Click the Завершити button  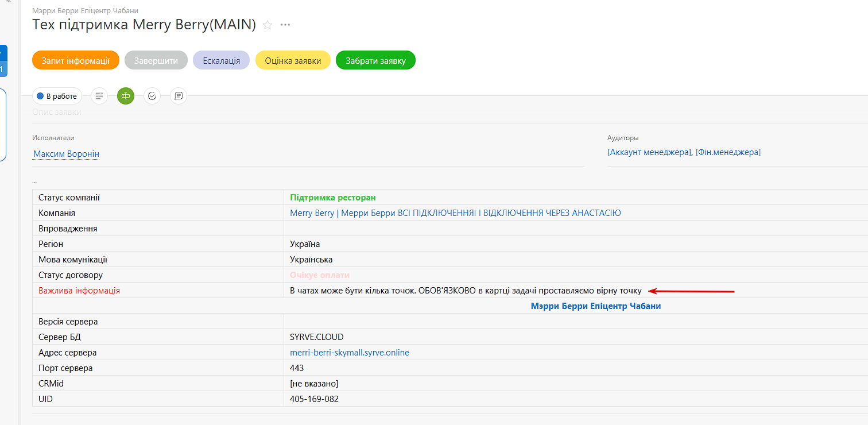pyautogui.click(x=156, y=60)
